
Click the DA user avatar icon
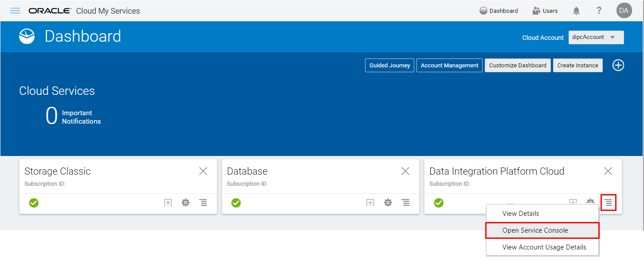624,10
